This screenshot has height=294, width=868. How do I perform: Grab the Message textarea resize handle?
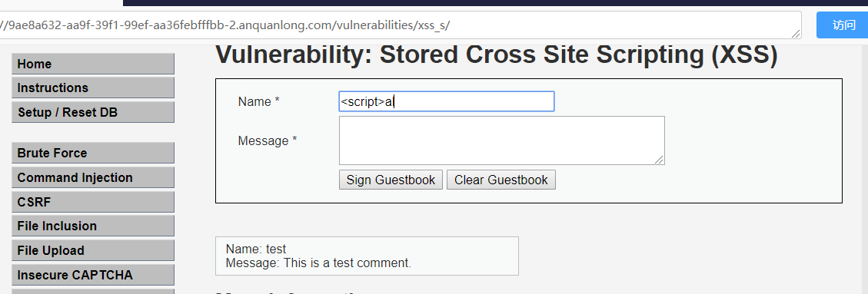(659, 160)
